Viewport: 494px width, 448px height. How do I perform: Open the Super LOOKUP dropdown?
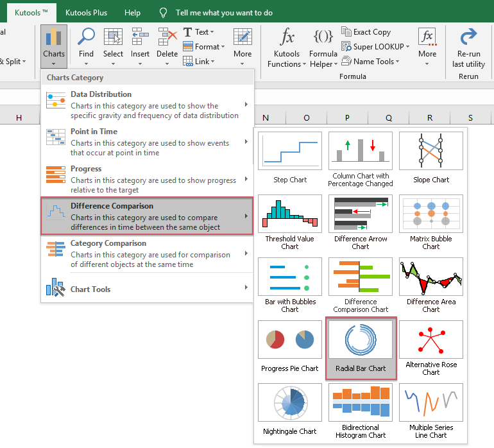(x=375, y=47)
